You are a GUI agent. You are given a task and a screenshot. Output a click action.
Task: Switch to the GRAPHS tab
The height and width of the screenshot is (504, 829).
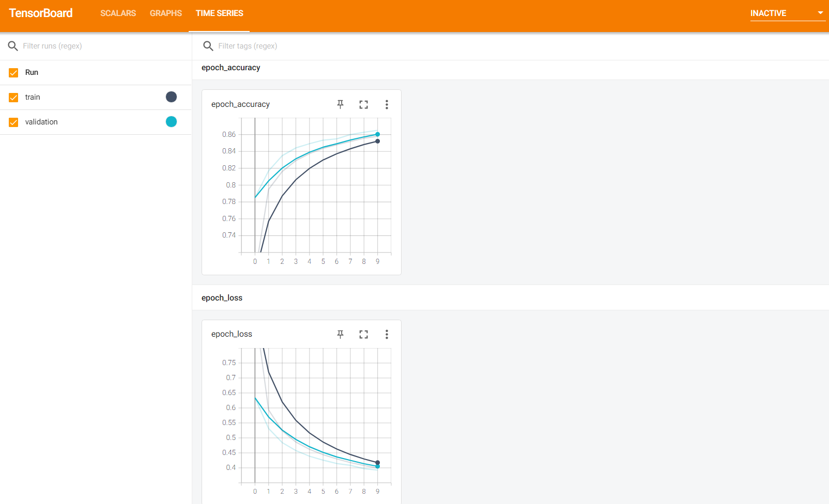coord(166,13)
